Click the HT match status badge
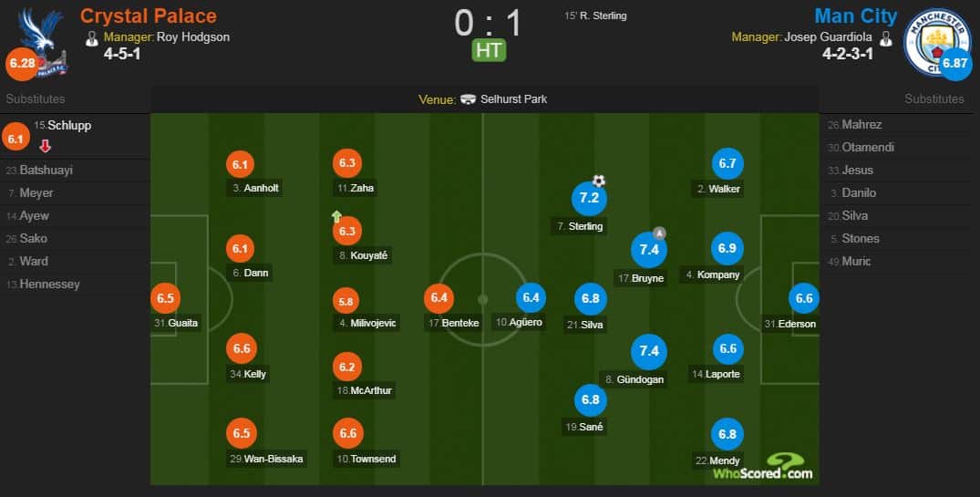 [489, 51]
